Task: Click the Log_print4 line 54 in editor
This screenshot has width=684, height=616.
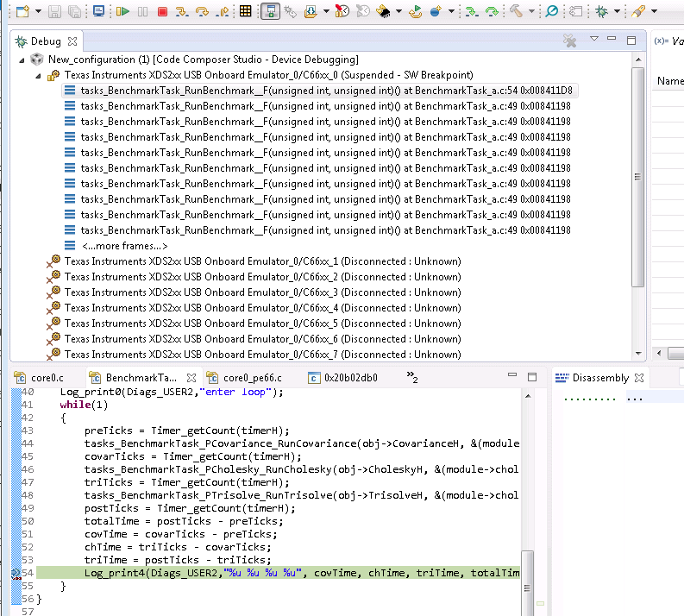Action: click(x=279, y=573)
